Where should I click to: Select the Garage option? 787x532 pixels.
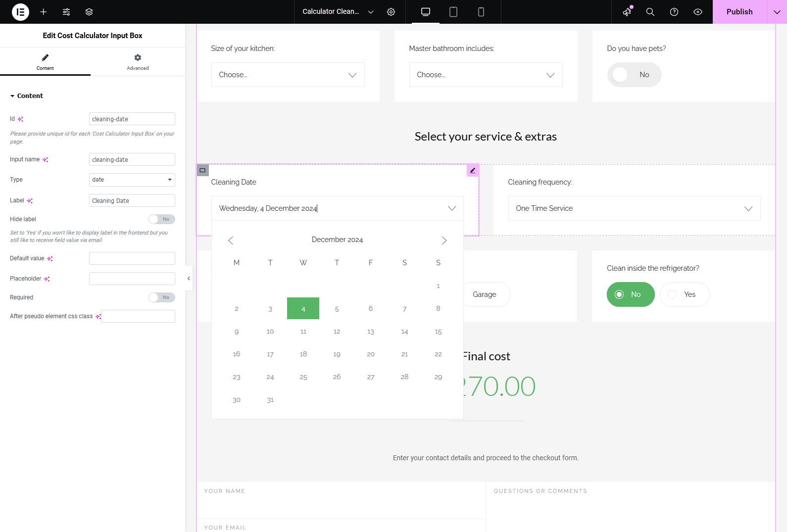tap(485, 294)
